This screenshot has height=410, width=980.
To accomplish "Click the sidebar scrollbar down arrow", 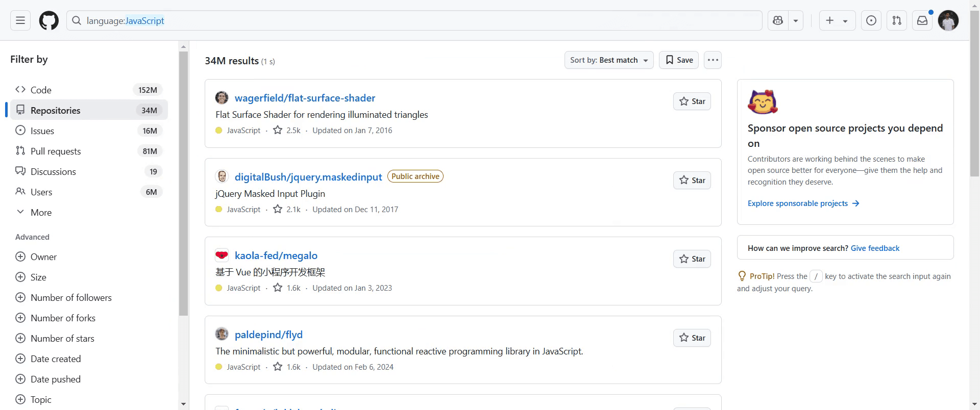I will [x=183, y=404].
